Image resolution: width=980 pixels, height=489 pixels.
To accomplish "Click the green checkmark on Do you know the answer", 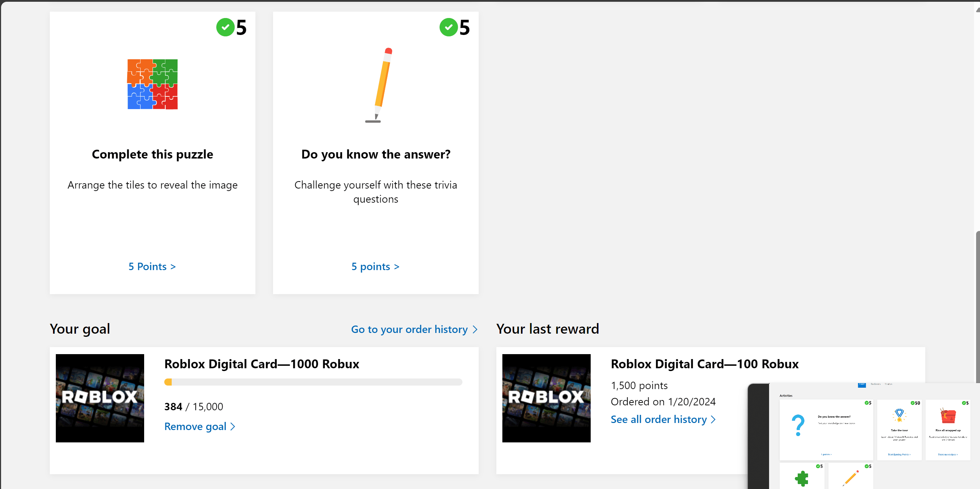I will 449,27.
